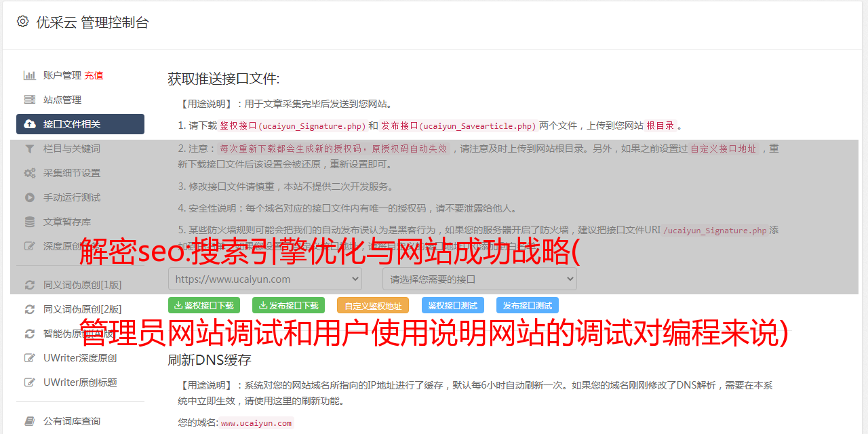
Task: Click the orange 自定义鉴权地址 button
Action: (x=373, y=305)
